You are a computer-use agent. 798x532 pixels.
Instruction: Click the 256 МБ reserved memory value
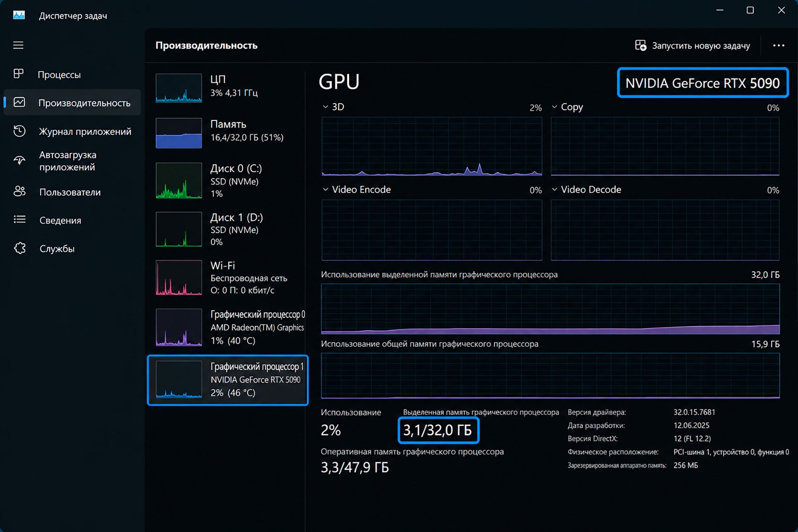(685, 465)
